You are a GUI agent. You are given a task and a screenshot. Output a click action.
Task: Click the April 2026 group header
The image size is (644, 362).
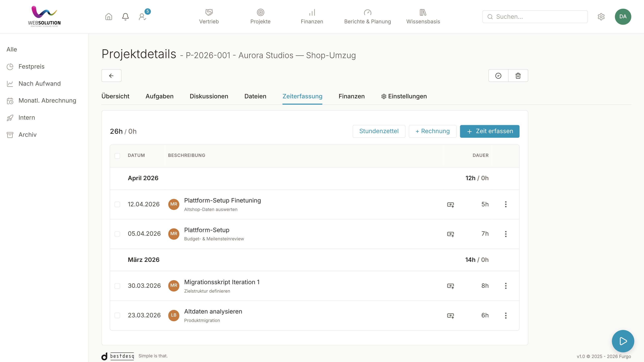tap(143, 178)
